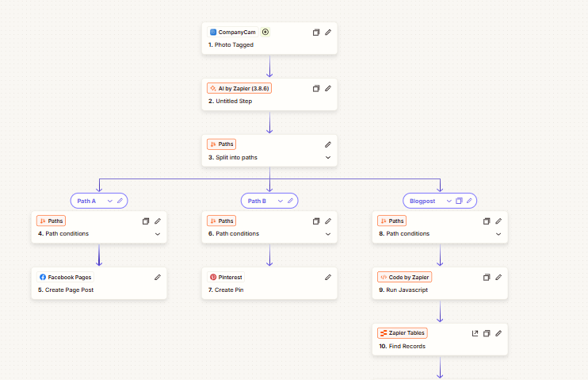Select step text '4. Path conditions'
This screenshot has width=588, height=380.
tap(63, 233)
